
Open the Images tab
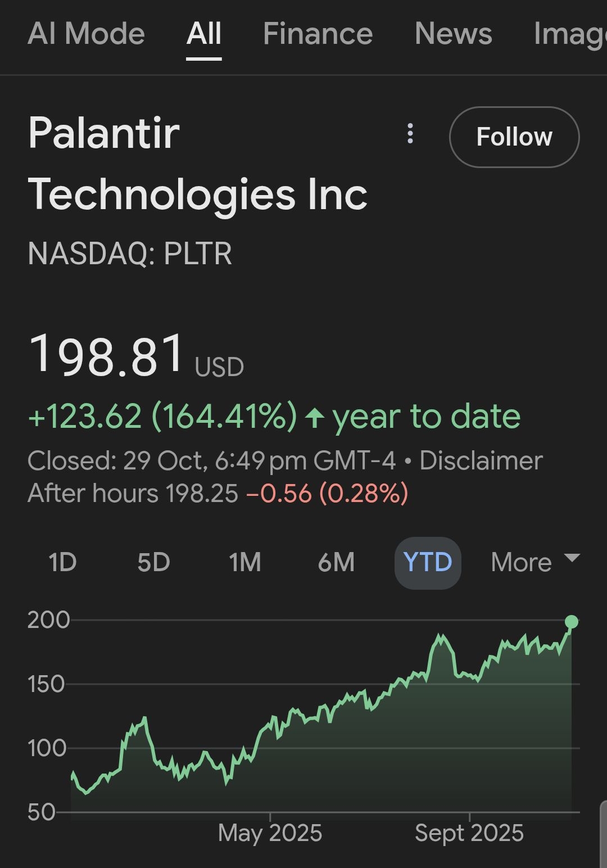click(x=569, y=34)
